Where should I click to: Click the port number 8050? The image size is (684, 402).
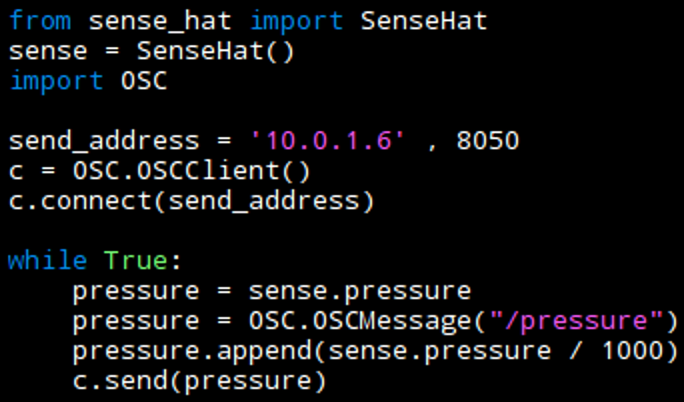pyautogui.click(x=487, y=141)
